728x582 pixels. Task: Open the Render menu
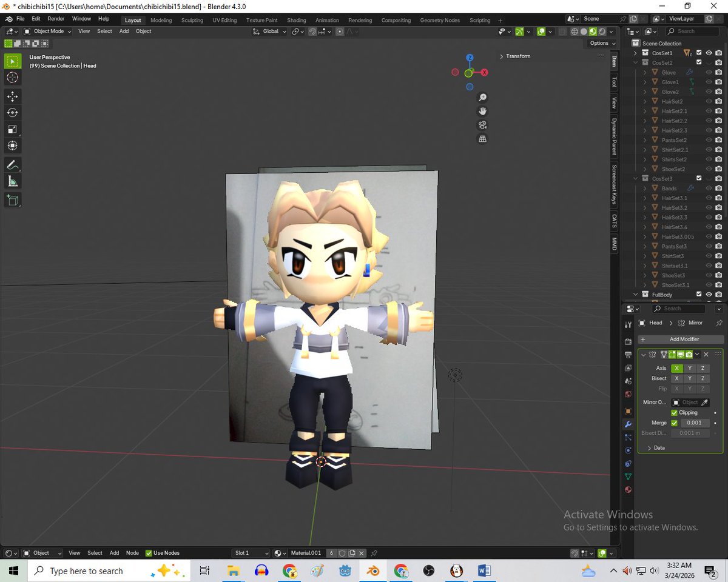[56, 19]
